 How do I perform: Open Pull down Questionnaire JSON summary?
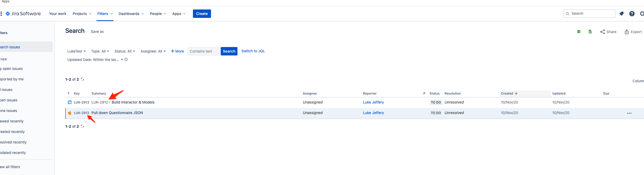click(117, 113)
